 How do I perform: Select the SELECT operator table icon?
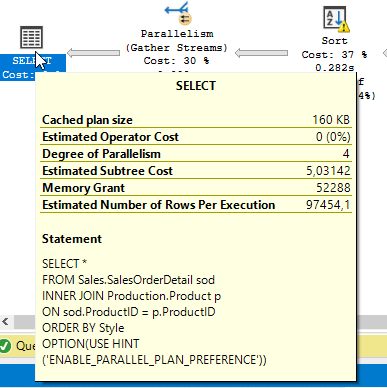click(31, 38)
